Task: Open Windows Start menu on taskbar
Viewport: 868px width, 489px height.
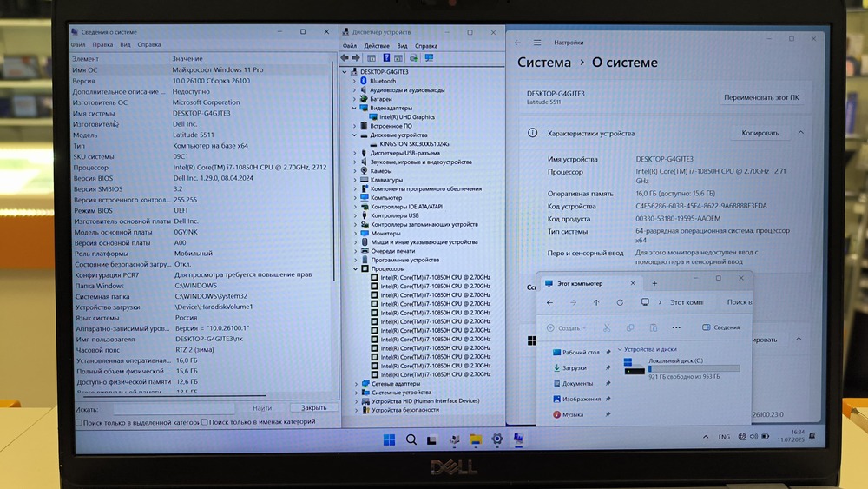Action: pyautogui.click(x=389, y=439)
